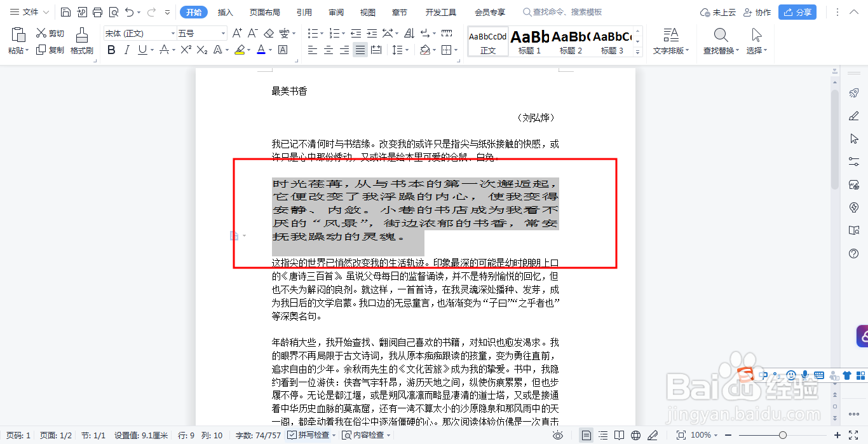The width and height of the screenshot is (868, 444).
Task: Increase font size with A+ icon
Action: pyautogui.click(x=237, y=33)
